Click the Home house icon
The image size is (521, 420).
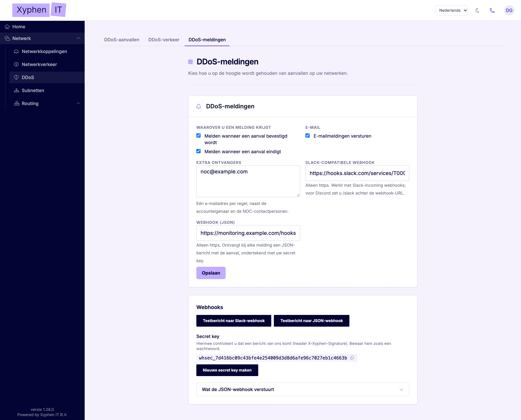point(7,27)
